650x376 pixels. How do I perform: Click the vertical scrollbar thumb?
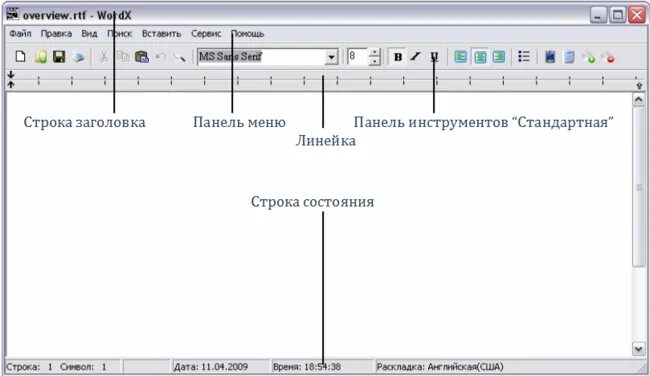[638, 187]
